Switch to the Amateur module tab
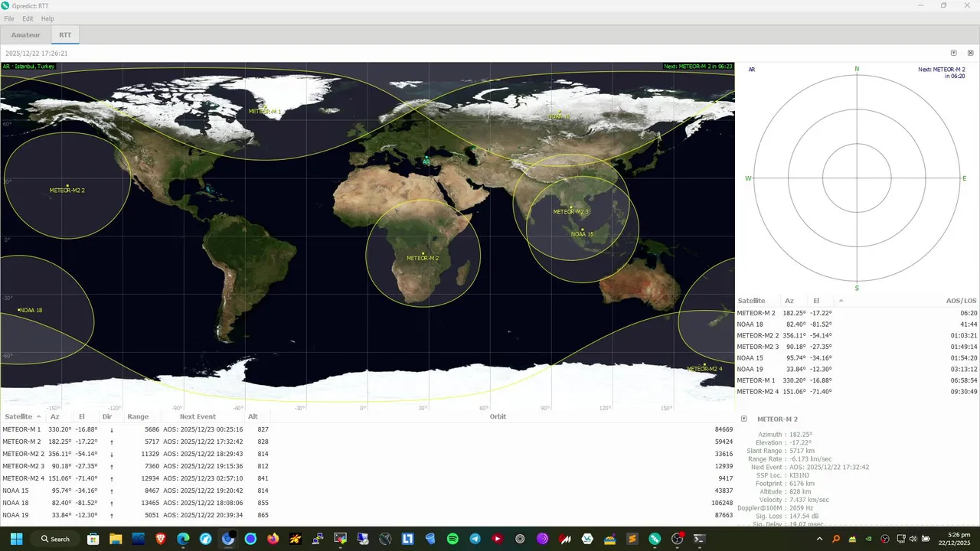This screenshot has width=980, height=551. coord(25,35)
